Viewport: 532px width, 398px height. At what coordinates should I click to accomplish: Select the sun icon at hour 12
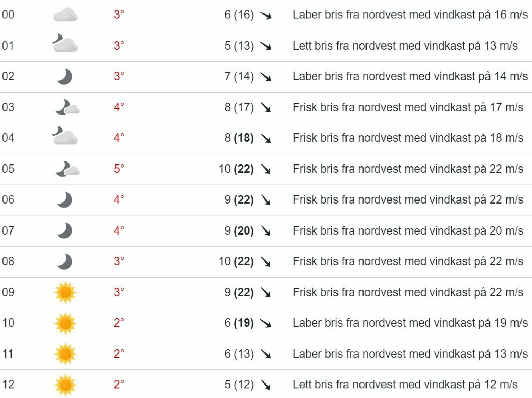[x=65, y=385]
